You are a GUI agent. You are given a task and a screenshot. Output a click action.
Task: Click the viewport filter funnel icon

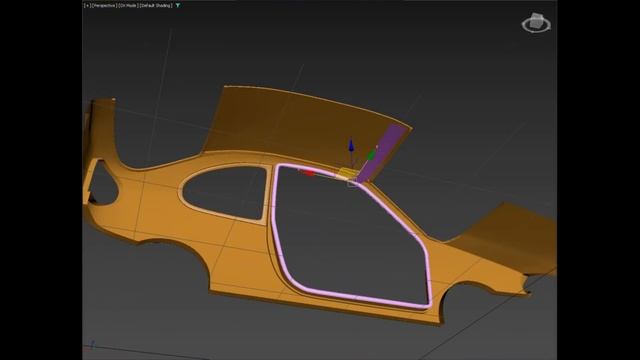coord(178,6)
